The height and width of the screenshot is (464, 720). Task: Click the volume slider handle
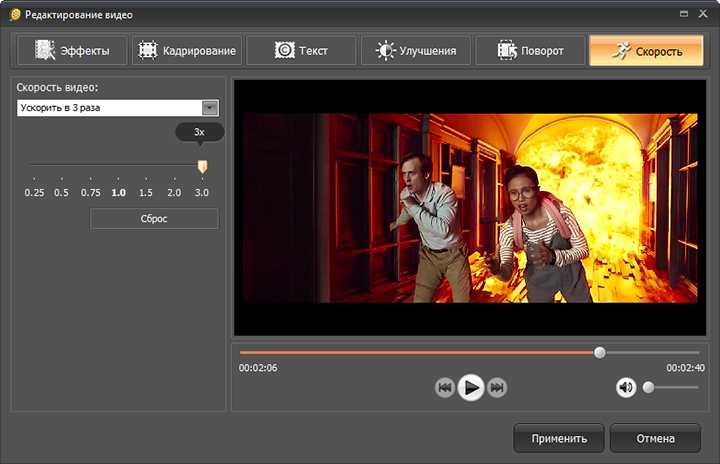click(648, 388)
